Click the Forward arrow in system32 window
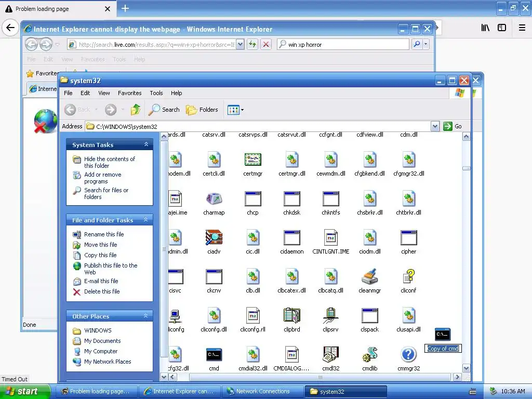Screen dimensions: 532x399 [111, 110]
